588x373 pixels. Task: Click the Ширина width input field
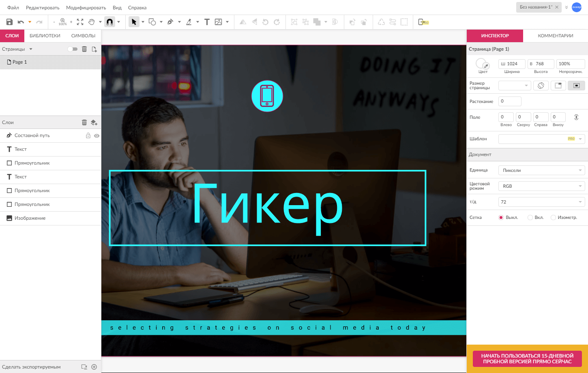point(512,64)
